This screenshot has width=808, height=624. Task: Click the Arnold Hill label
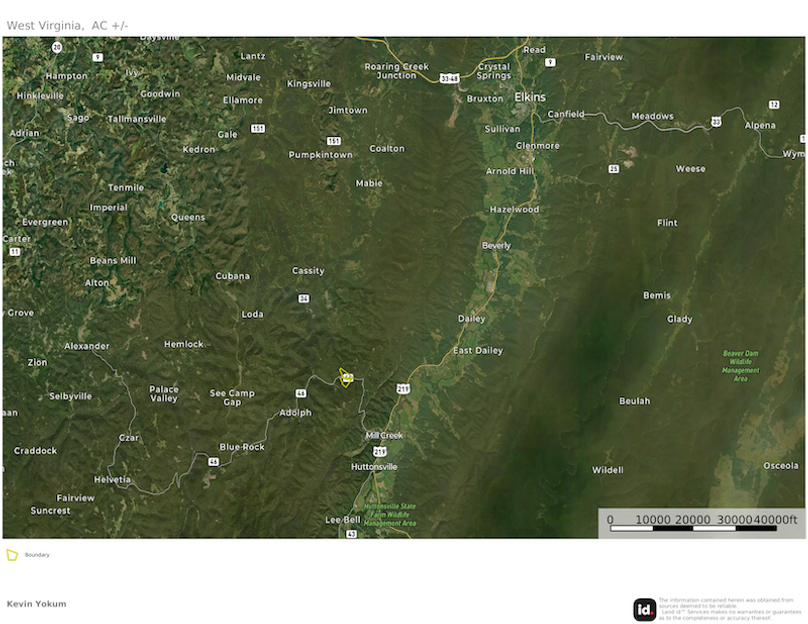[x=510, y=172]
